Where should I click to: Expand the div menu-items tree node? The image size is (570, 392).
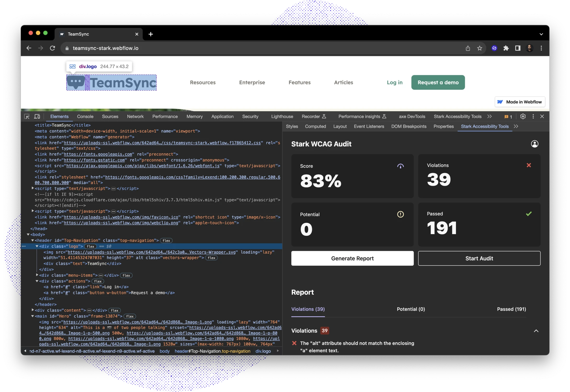[37, 275]
